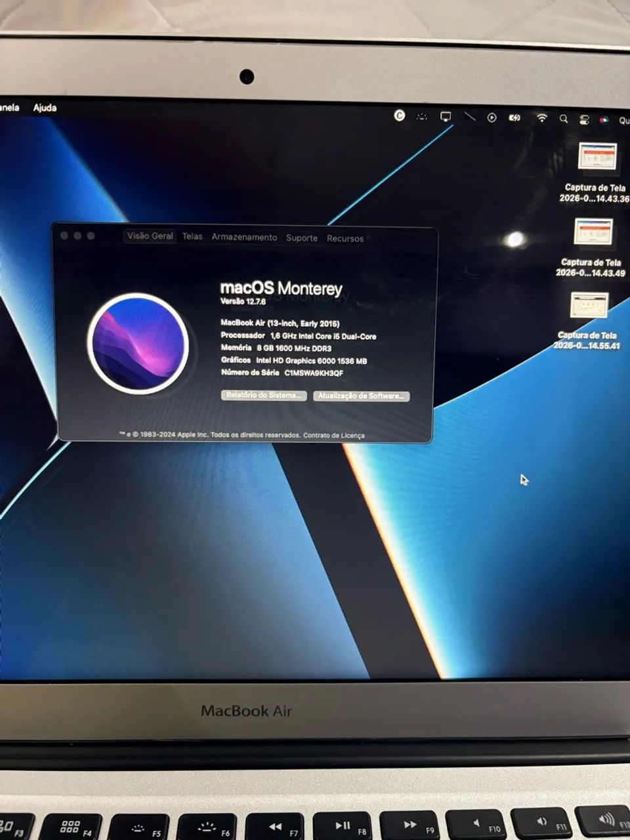This screenshot has height=840, width=630.
Task: Click the colorful Siri menu bar icon
Action: (x=604, y=120)
